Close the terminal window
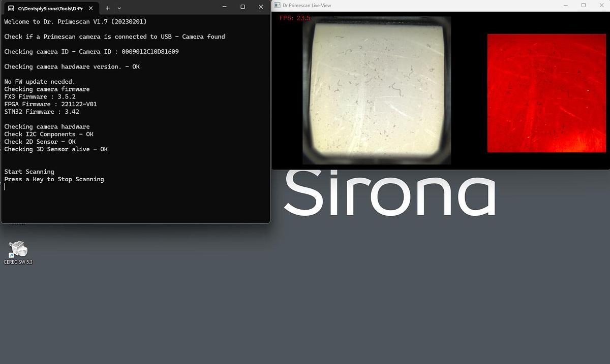Screen dimensions: 610x364 point(261,7)
